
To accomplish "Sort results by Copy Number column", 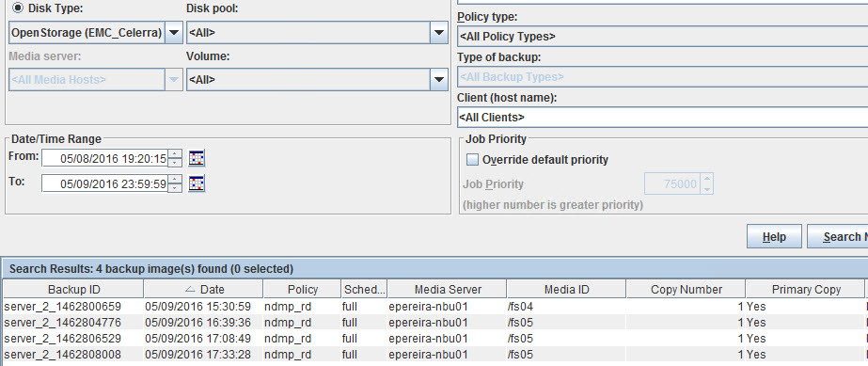I will (686, 289).
